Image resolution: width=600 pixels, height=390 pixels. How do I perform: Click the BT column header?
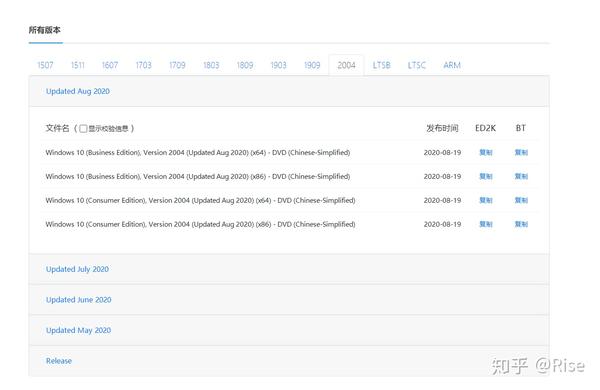521,128
